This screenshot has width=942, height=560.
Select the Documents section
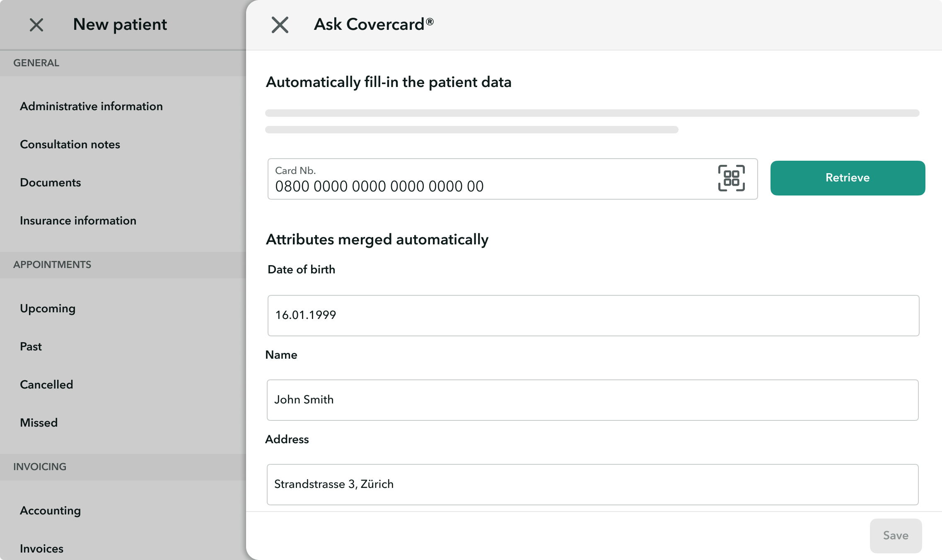click(51, 182)
